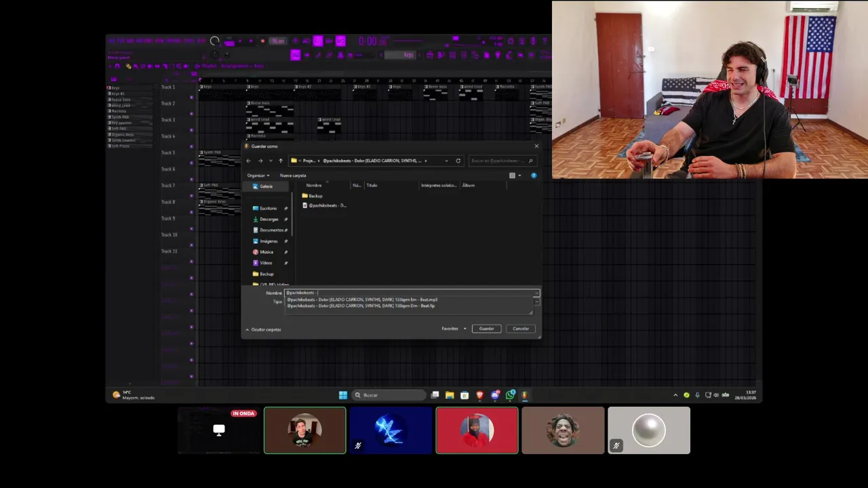
Task: Click the Guardar button
Action: [x=487, y=329]
